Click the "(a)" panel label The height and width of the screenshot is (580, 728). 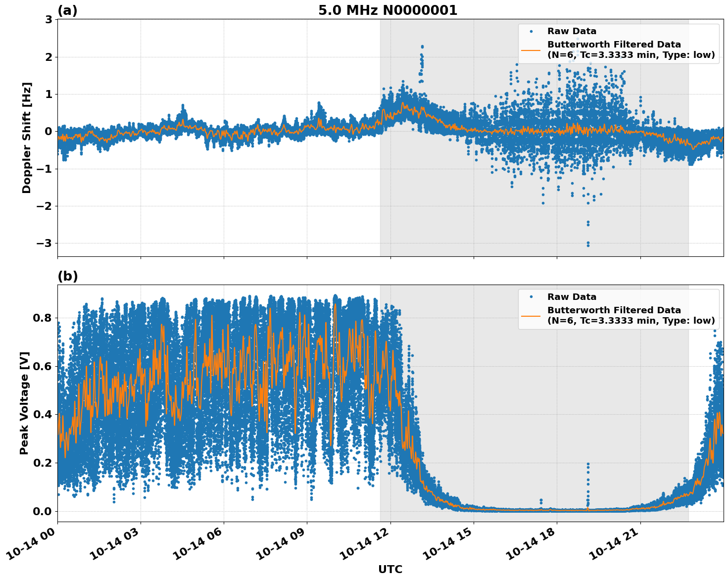pyautogui.click(x=67, y=10)
